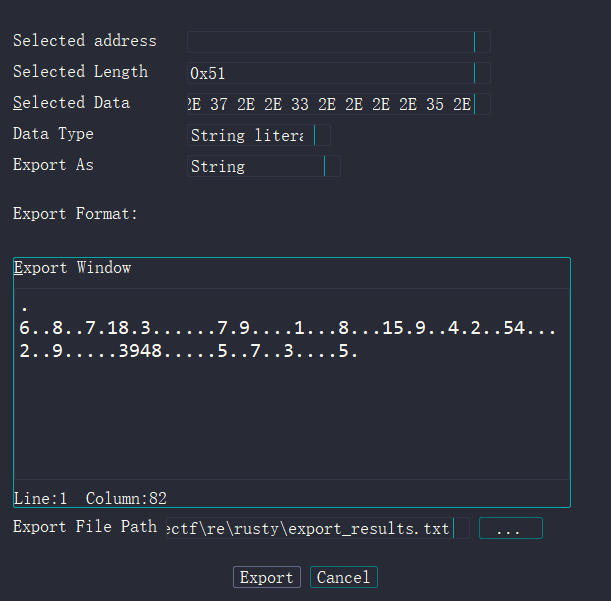This screenshot has width=611, height=601.
Task: Click the Selected Data label
Action: 71,103
